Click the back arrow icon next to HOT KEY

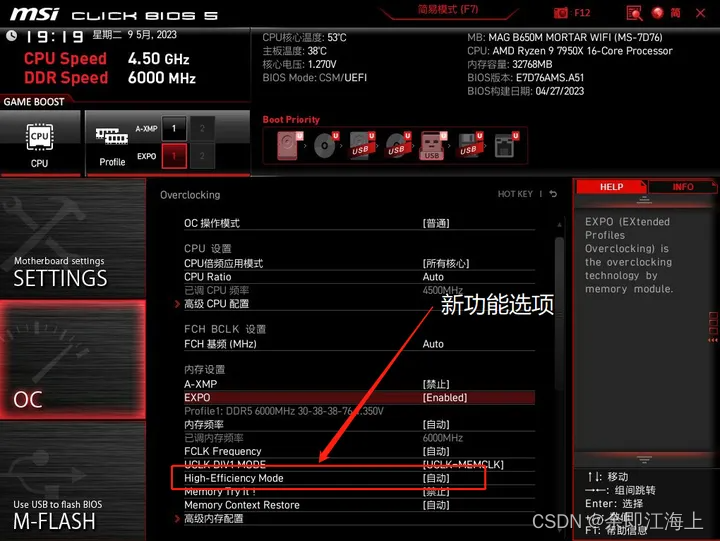(553, 194)
